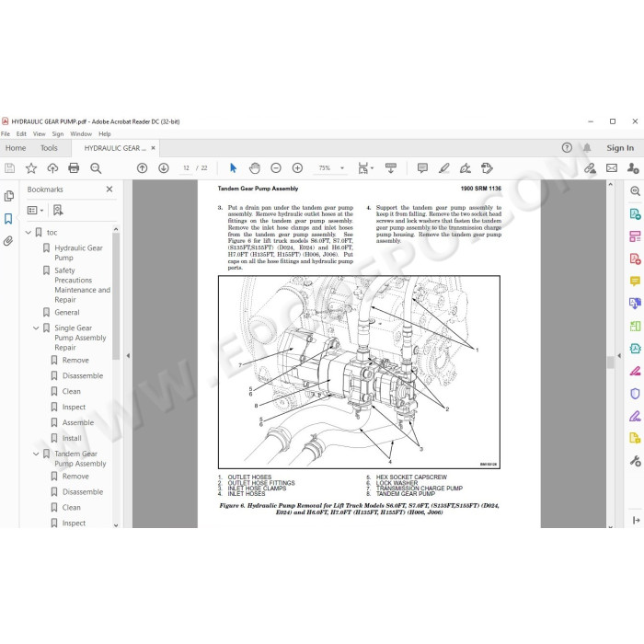Viewport: 644px width, 644px height.
Task: Click the scrolling mode icon
Action: (391, 168)
